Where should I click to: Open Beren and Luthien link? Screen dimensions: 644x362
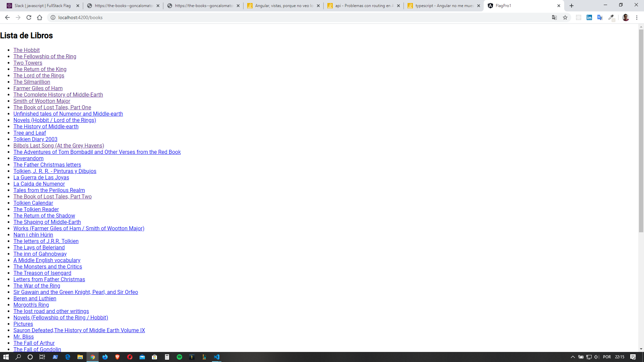pyautogui.click(x=35, y=299)
